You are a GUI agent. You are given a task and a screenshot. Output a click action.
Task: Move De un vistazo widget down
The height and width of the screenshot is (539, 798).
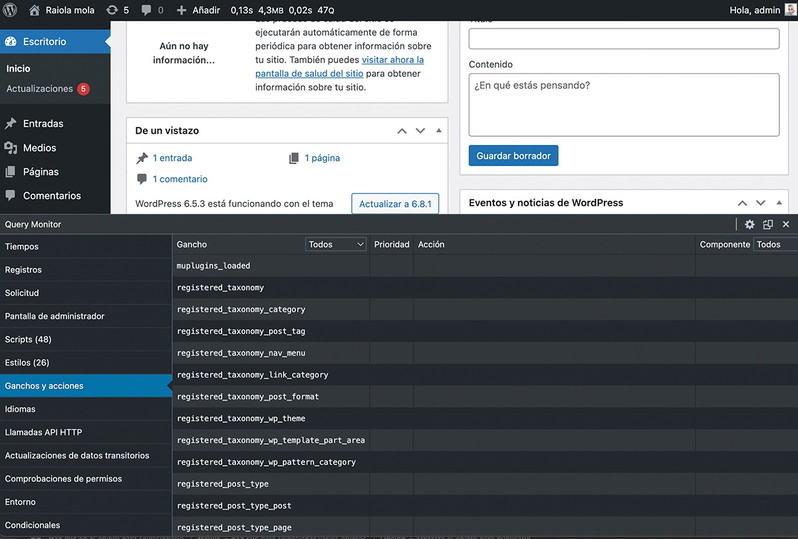(x=420, y=131)
